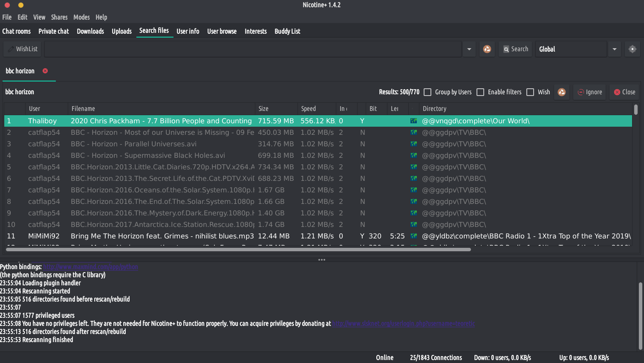Open the slsknet.org privileges donation link
644x363 pixels.
tap(403, 324)
